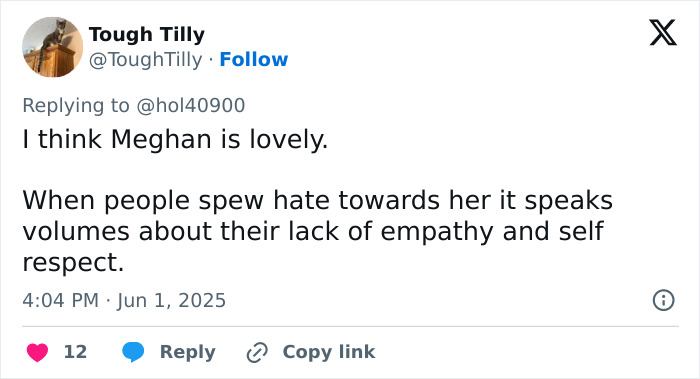Follow the ToughTilly account
Image resolution: width=700 pixels, height=379 pixels.
pyautogui.click(x=254, y=59)
